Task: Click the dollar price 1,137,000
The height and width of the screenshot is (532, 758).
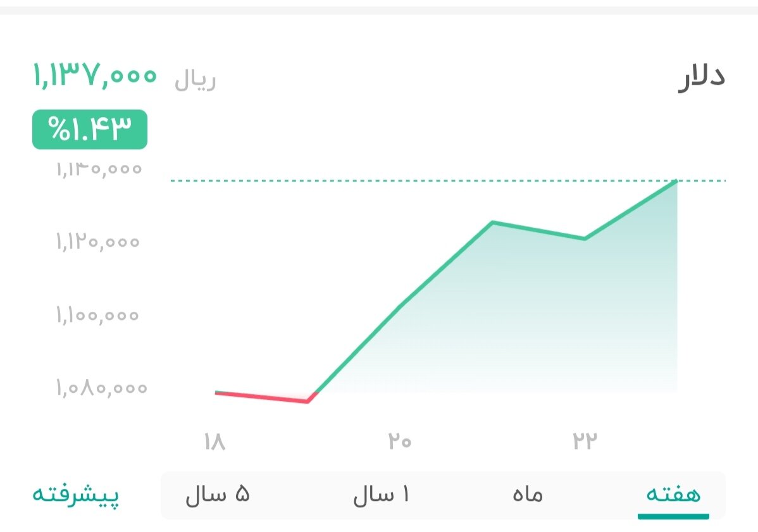Action: pyautogui.click(x=94, y=75)
